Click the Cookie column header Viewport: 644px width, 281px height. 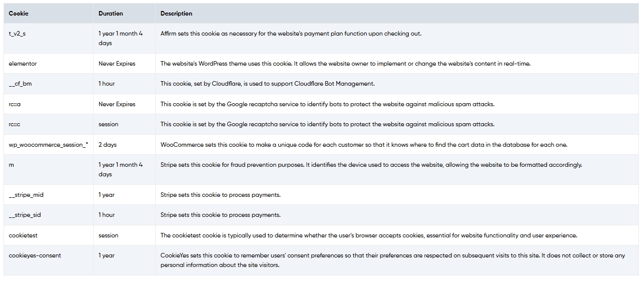pyautogui.click(x=19, y=14)
